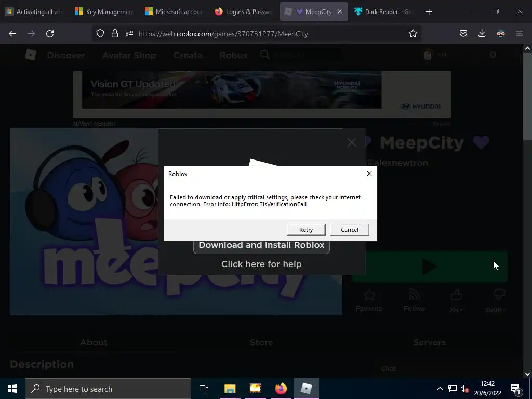The width and height of the screenshot is (532, 399).
Task: Open the Store tab on the game page
Action: [261, 342]
